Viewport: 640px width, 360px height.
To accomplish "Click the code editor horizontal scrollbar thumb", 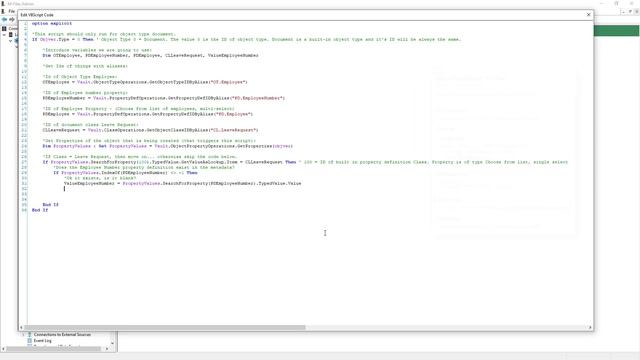I will (165, 327).
